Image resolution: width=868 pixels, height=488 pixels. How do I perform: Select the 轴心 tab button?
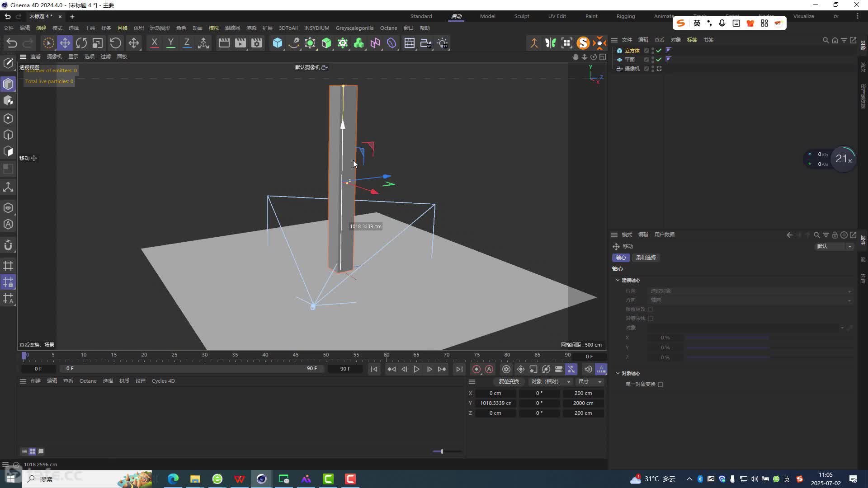click(621, 258)
